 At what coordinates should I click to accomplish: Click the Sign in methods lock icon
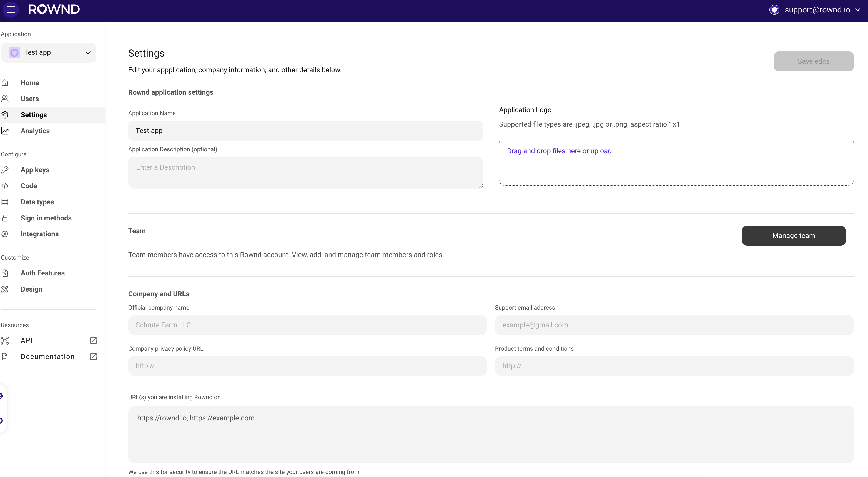pos(5,218)
